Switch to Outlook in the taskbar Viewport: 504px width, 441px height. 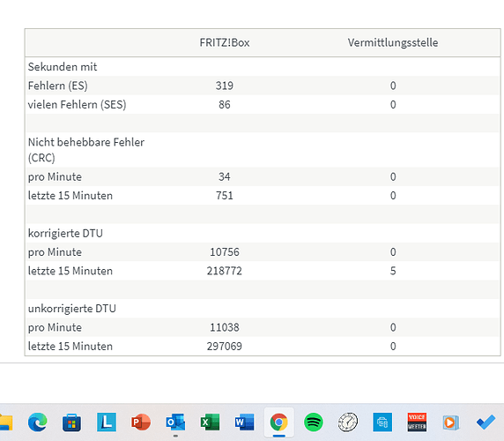click(175, 422)
